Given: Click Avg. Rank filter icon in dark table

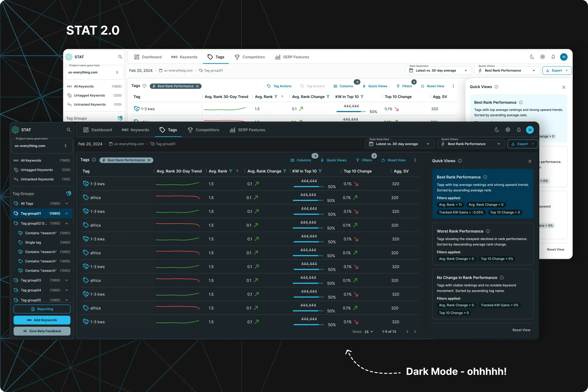Looking at the screenshot, I should (x=231, y=171).
